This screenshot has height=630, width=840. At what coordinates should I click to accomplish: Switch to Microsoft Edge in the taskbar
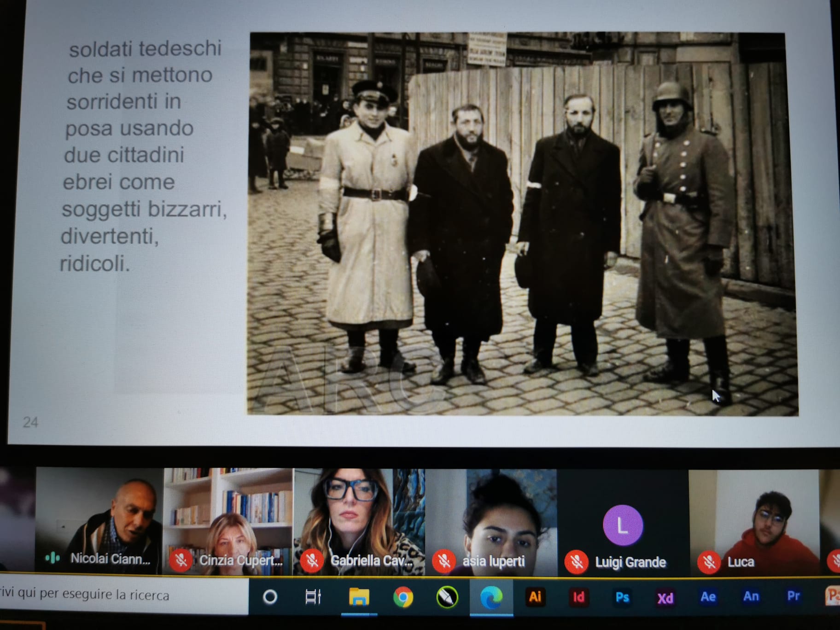tap(491, 597)
